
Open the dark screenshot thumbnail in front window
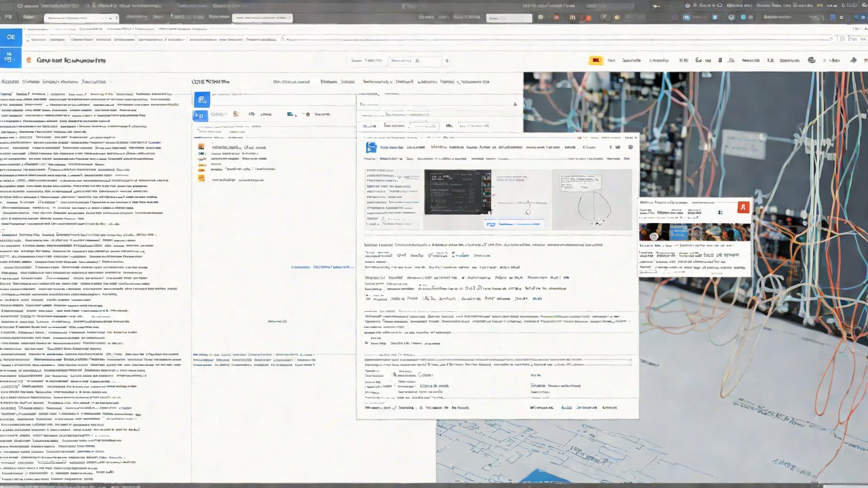(x=457, y=192)
